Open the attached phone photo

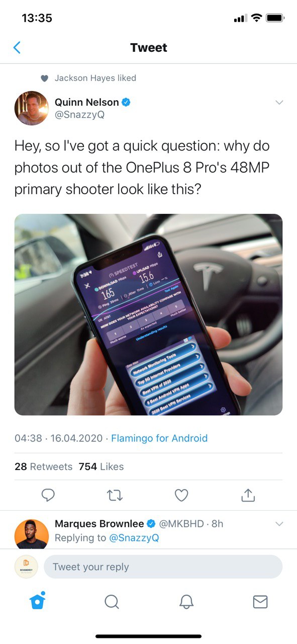pos(148,314)
